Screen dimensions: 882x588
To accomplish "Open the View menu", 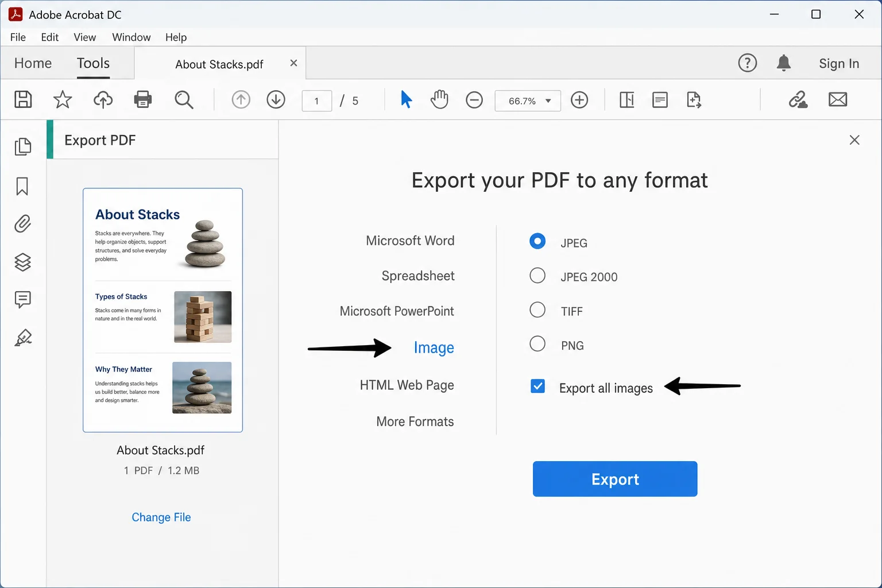I will 85,37.
